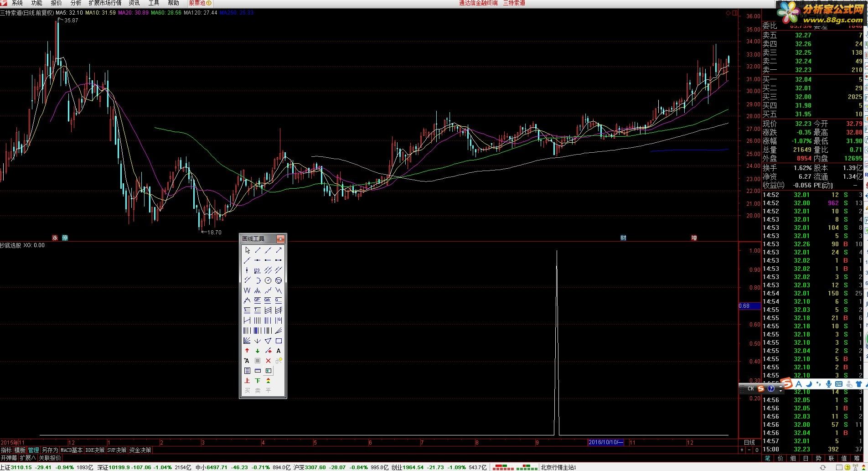Screen dimensions: 868x471
Task: Select the arrow pointer in drawing tools
Action: coord(247,250)
